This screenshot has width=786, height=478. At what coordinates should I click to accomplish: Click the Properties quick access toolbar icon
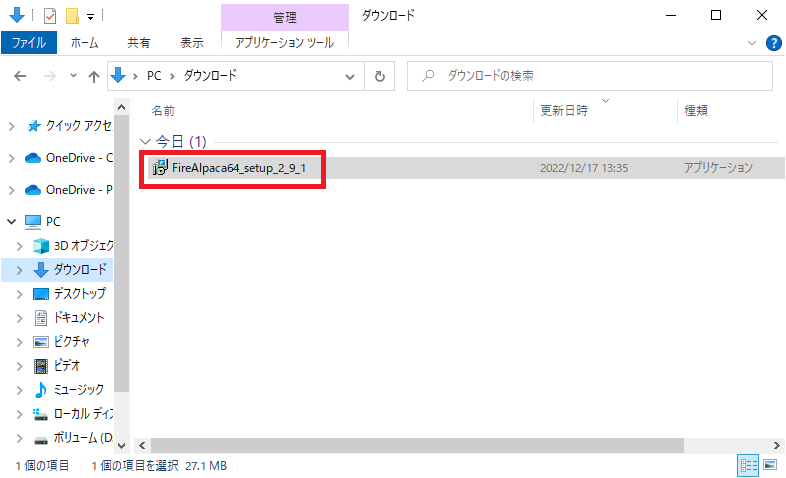[50, 16]
